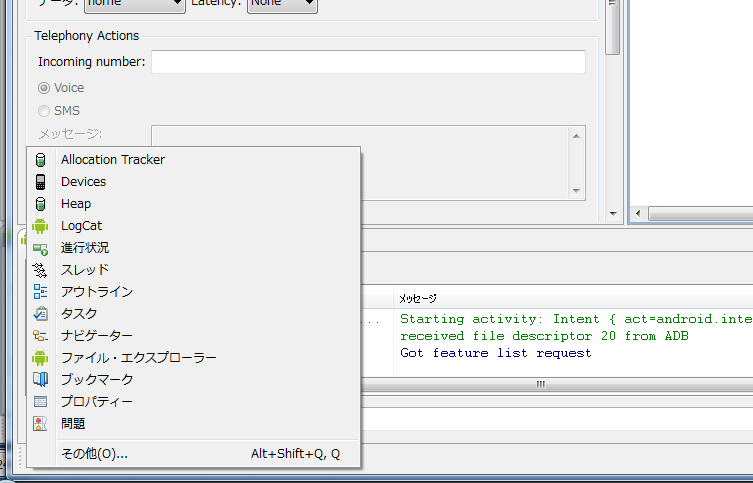Click the LogCat android icon
The image size is (753, 483).
point(40,226)
